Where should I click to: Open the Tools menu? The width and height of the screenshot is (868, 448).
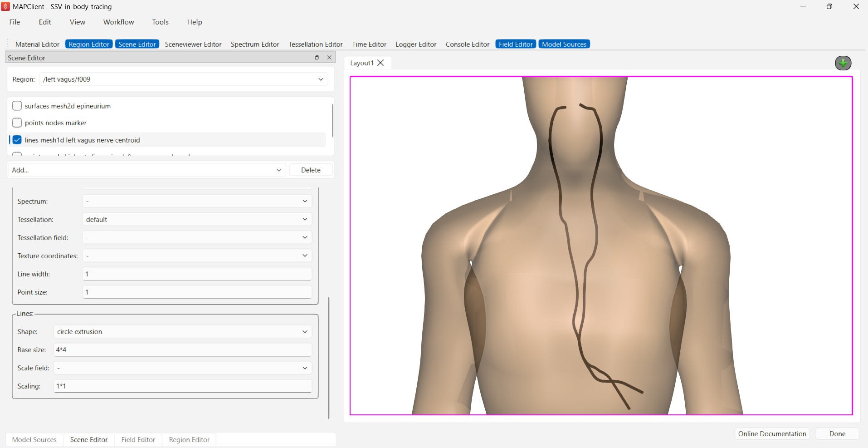160,22
